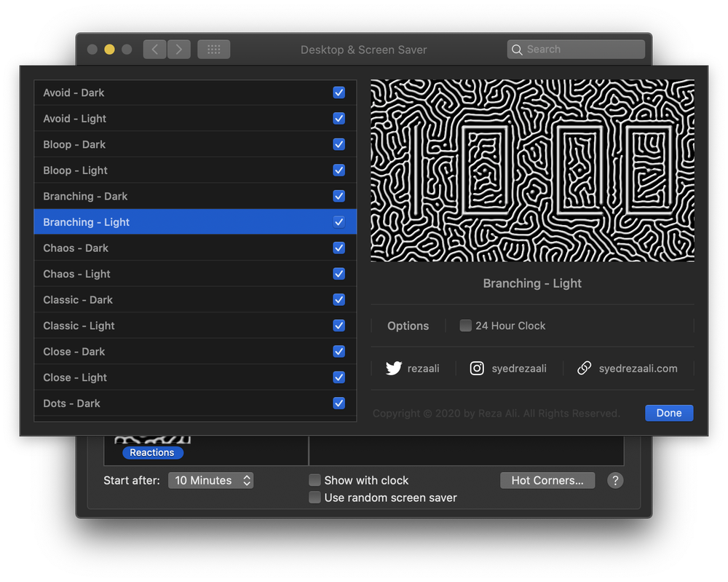Select Chaos - Dark in the list
The image size is (728, 582).
(76, 248)
